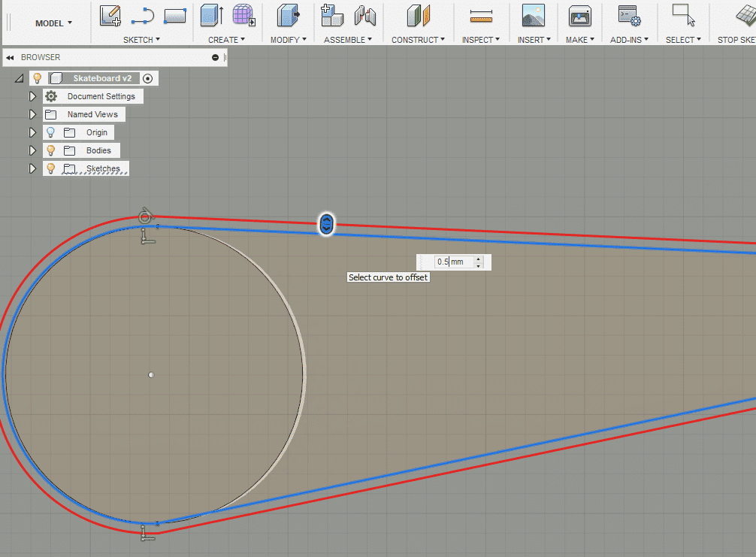Expand the Document Settings node
This screenshot has height=557, width=756.
tap(32, 96)
